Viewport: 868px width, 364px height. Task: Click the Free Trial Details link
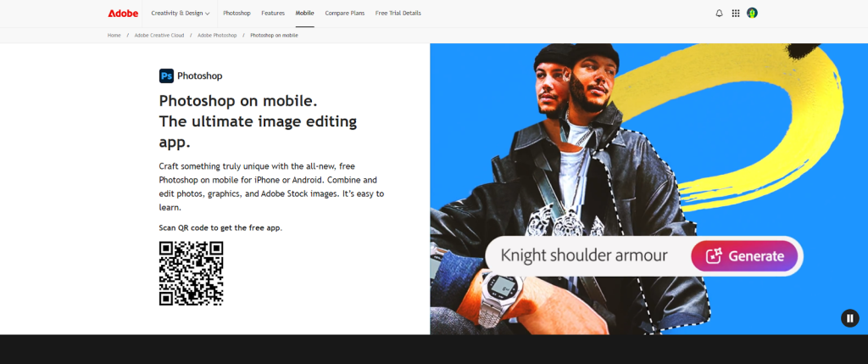click(x=398, y=14)
